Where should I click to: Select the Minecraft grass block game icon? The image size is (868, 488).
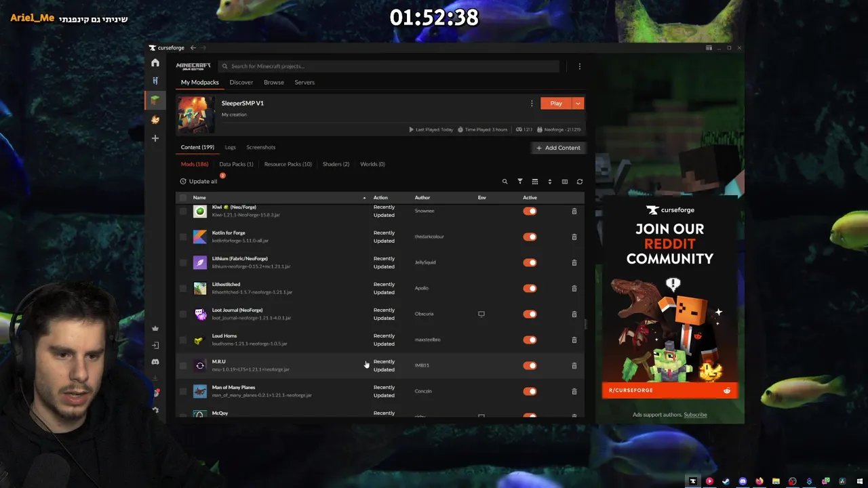[x=155, y=100]
